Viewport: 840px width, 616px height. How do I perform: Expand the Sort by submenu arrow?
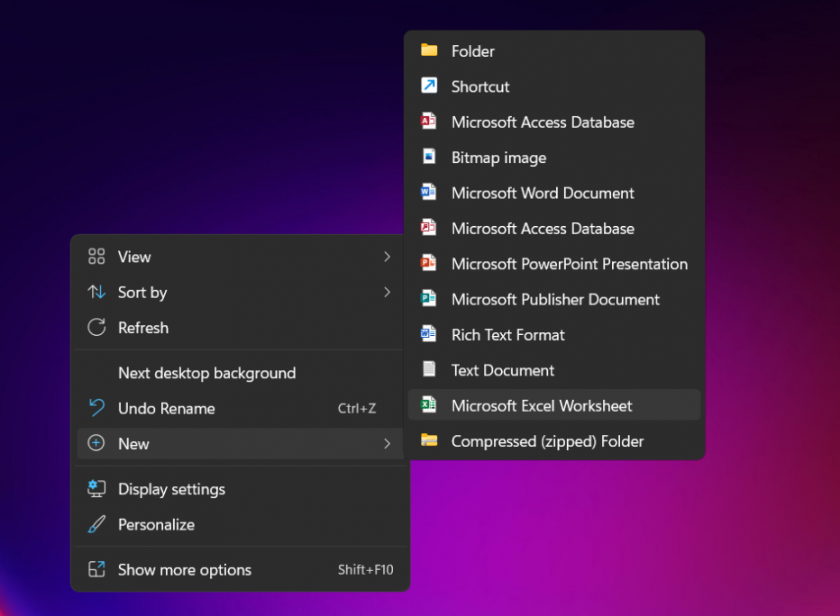tap(387, 293)
